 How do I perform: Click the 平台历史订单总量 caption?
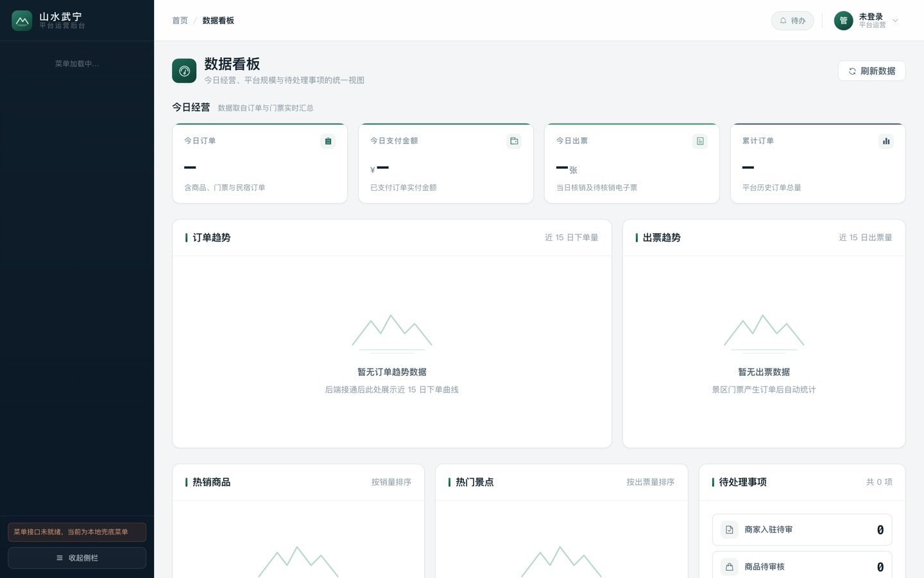(x=772, y=188)
